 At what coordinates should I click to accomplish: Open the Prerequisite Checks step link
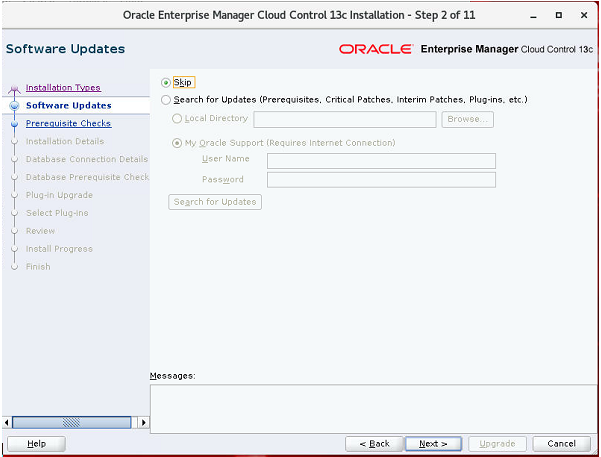68,124
